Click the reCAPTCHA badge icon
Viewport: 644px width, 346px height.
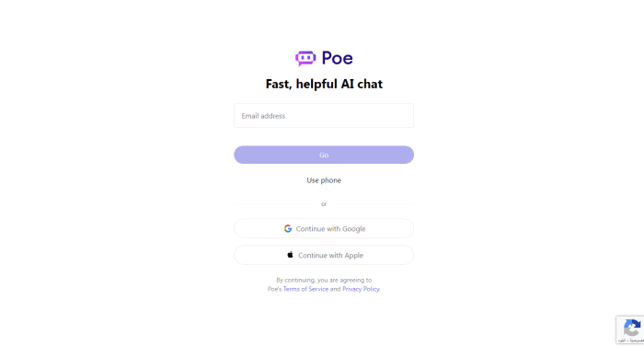632,328
